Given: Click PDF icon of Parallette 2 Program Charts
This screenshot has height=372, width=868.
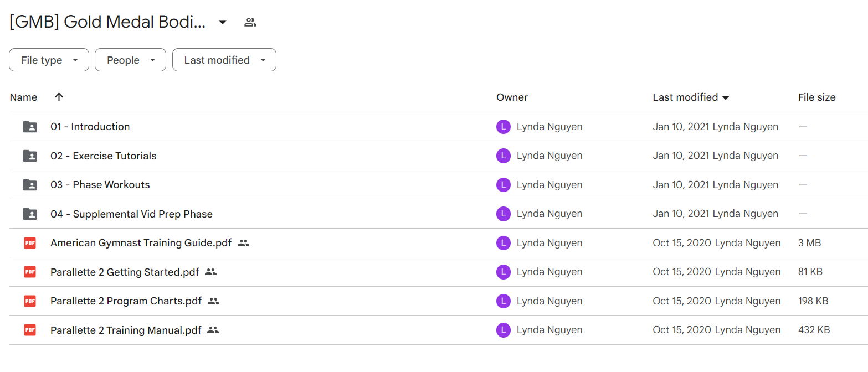Looking at the screenshot, I should coord(30,301).
